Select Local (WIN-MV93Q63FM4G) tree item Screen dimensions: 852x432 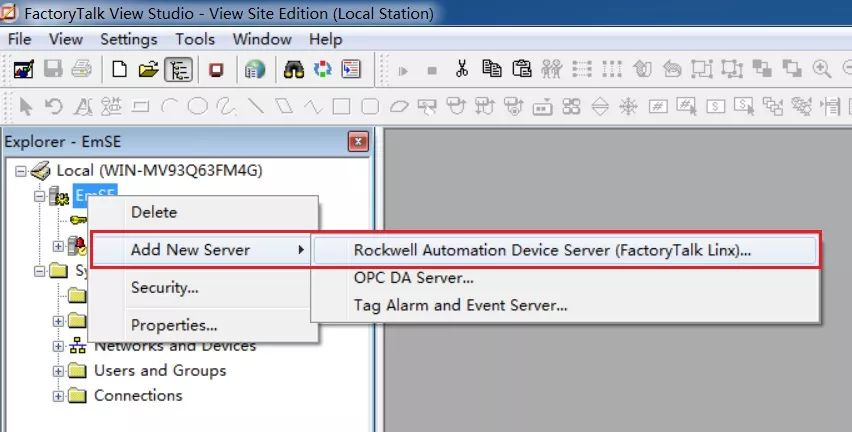(x=159, y=171)
